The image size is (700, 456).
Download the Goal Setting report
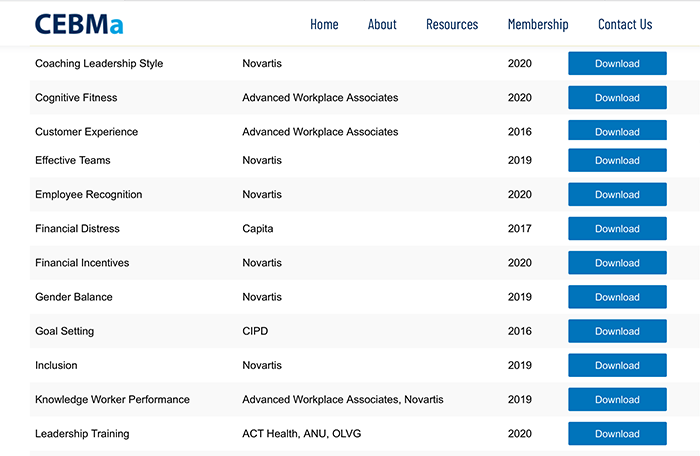[x=617, y=331]
